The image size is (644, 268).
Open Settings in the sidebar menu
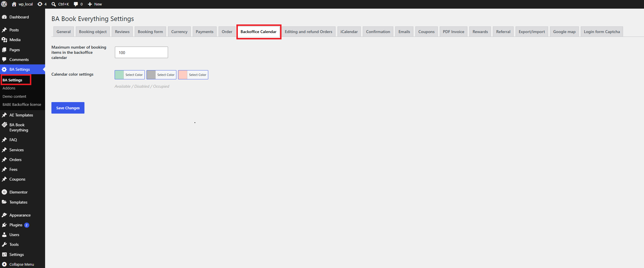pyautogui.click(x=16, y=254)
